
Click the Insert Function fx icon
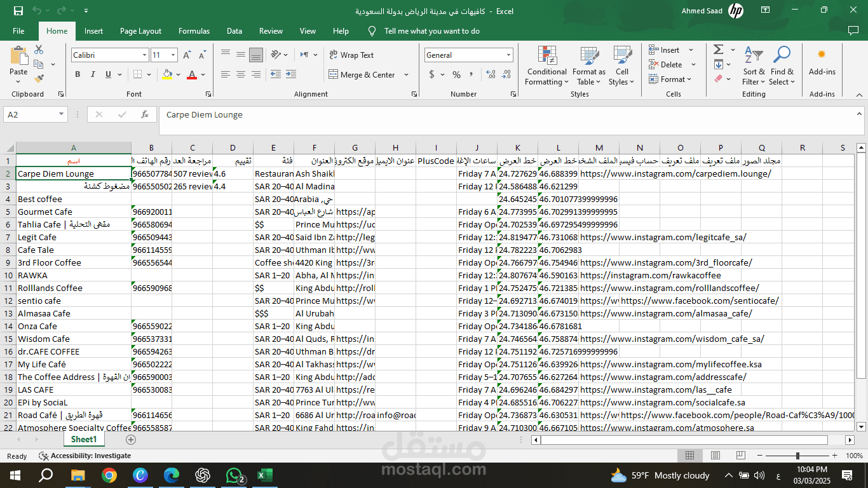[x=145, y=114]
